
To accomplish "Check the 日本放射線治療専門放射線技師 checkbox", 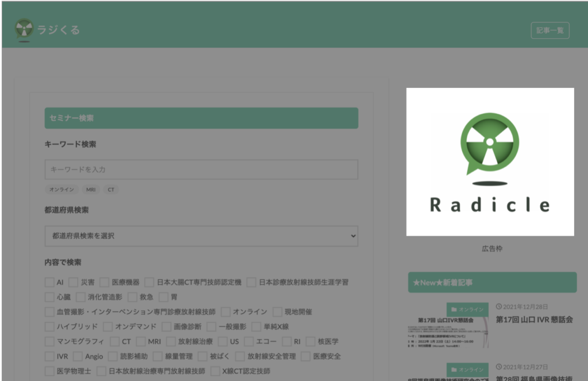I will [101, 371].
